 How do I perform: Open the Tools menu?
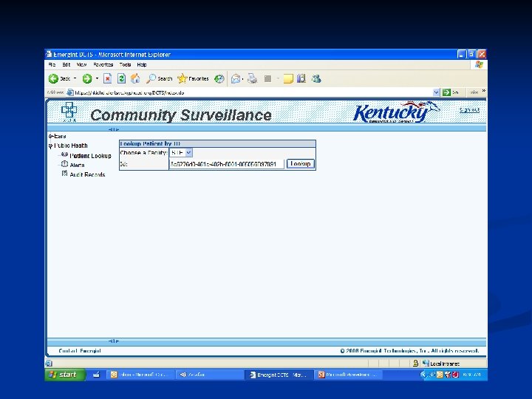point(125,64)
